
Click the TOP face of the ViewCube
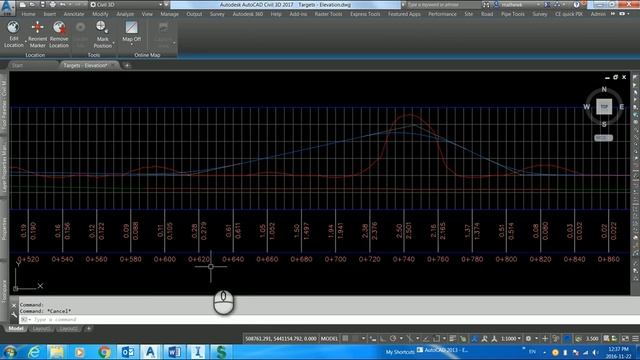(604, 107)
